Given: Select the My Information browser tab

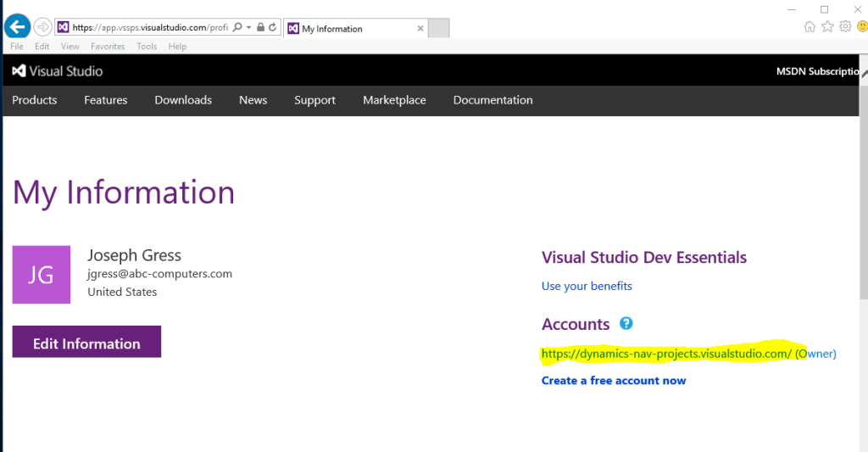Looking at the screenshot, I should coord(355,28).
